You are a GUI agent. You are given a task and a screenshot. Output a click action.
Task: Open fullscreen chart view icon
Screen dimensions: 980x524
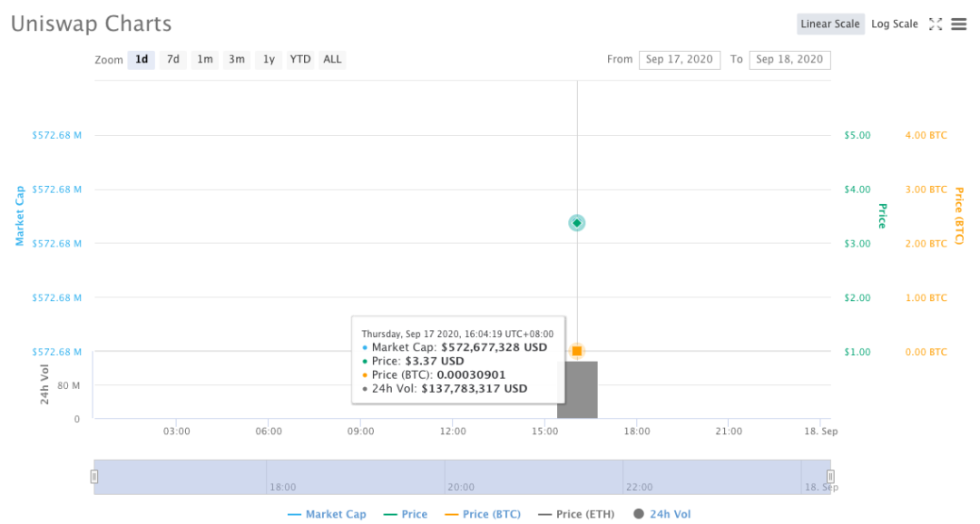tap(935, 24)
